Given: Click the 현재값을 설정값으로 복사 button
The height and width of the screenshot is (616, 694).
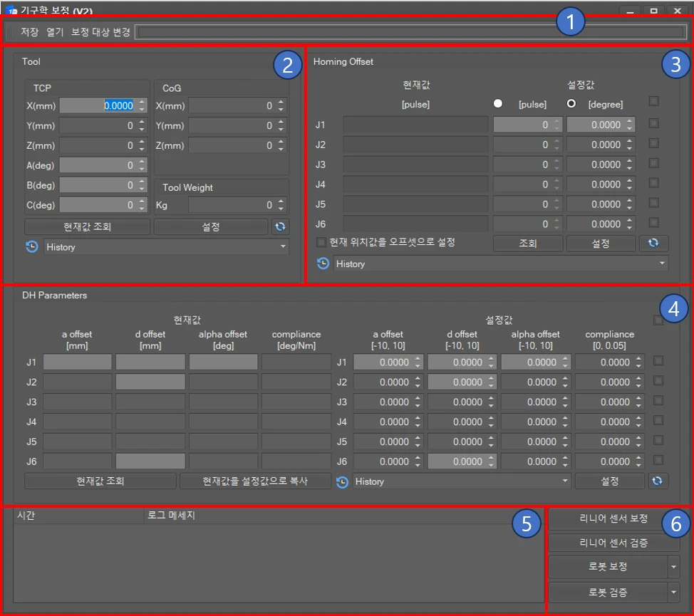Looking at the screenshot, I should (x=254, y=481).
